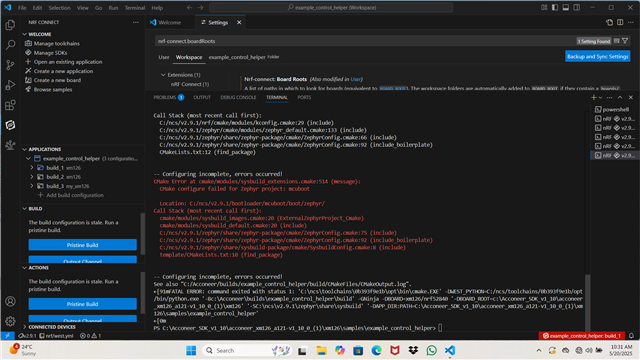
Task: Go back with navigation arrow
Action: (x=189, y=8)
